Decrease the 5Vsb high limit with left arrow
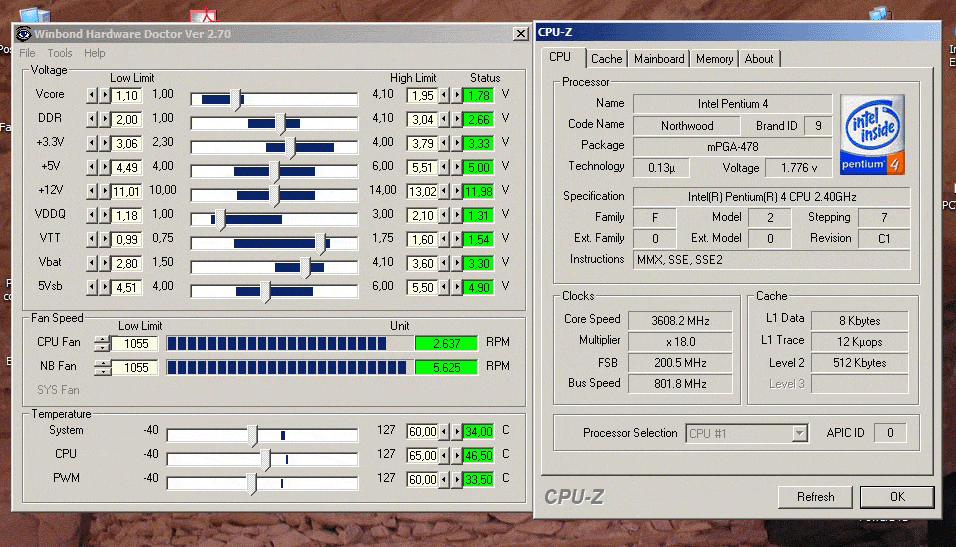Image resolution: width=956 pixels, height=547 pixels. coord(444,287)
